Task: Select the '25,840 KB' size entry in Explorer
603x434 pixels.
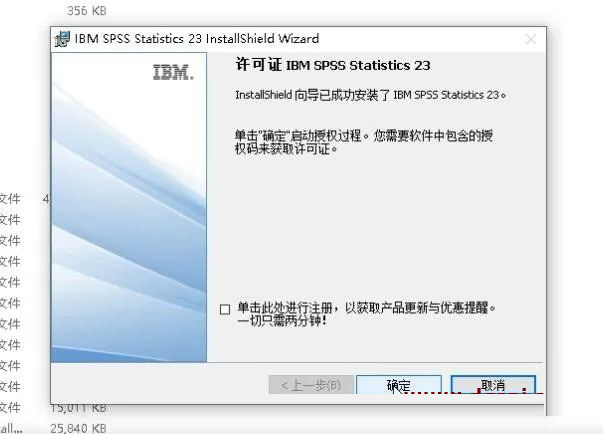Action: [x=78, y=428]
